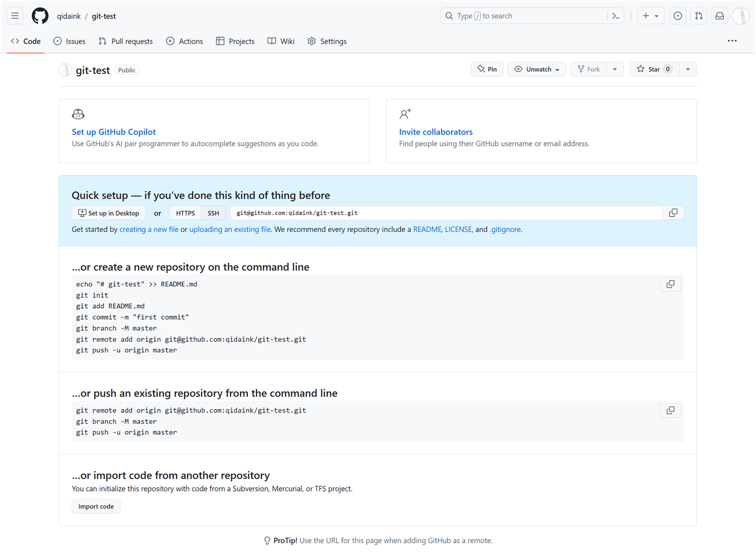Screen dimensions: 756x555
Task: Expand the Fork options dropdown arrow
Action: tap(615, 69)
